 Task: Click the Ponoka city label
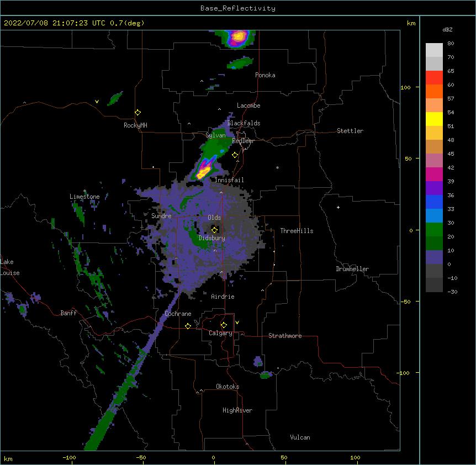[265, 75]
